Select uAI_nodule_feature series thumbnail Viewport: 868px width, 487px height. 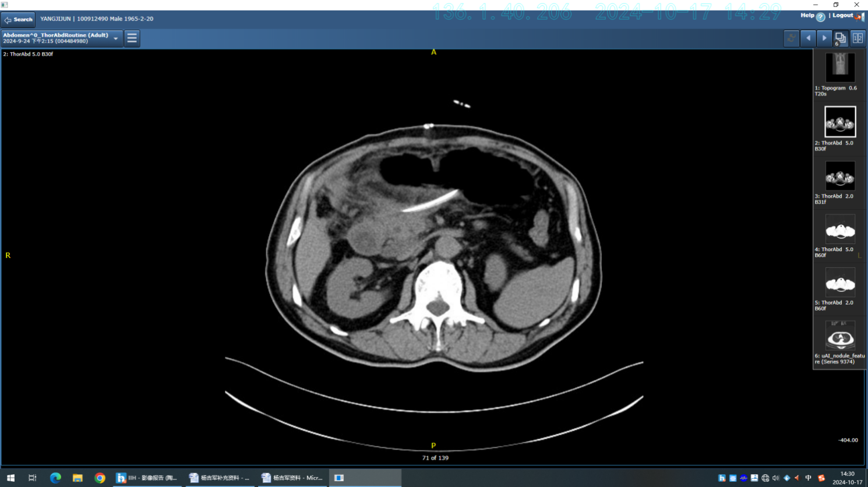coord(840,336)
